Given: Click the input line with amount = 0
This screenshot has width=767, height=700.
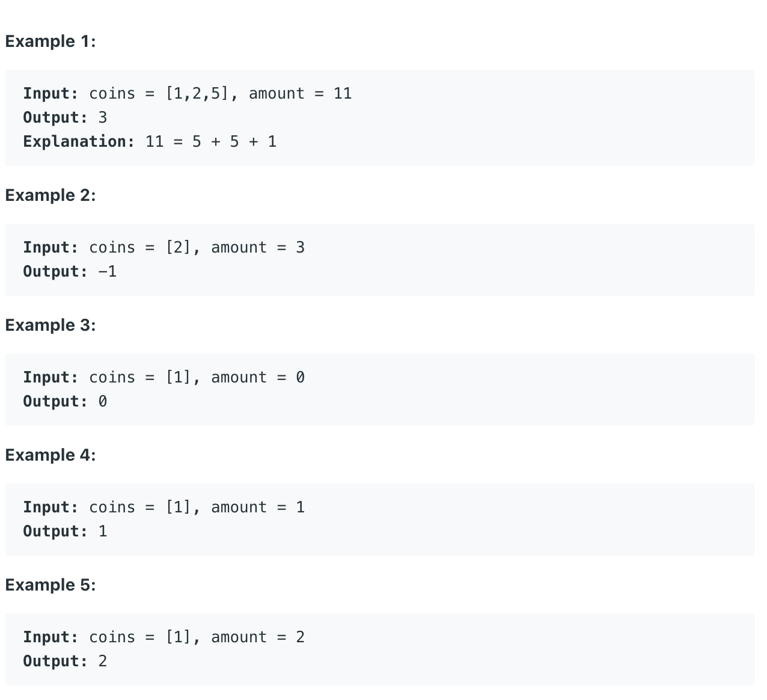Looking at the screenshot, I should coord(164,378).
